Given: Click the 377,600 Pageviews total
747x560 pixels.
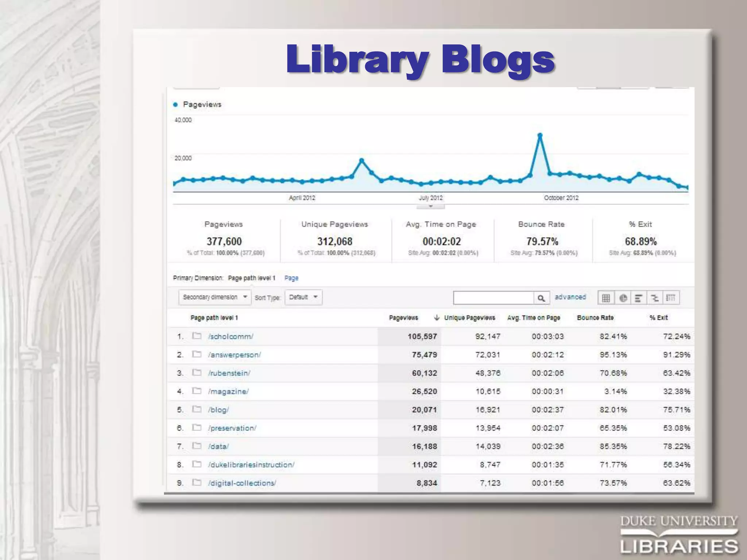Looking at the screenshot, I should [x=224, y=241].
